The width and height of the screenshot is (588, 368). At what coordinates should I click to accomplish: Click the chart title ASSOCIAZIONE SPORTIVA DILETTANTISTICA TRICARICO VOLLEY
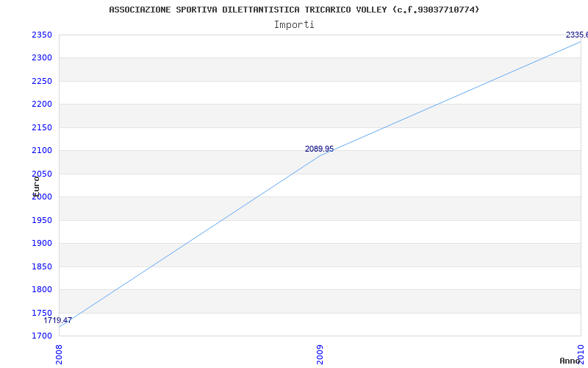(293, 10)
